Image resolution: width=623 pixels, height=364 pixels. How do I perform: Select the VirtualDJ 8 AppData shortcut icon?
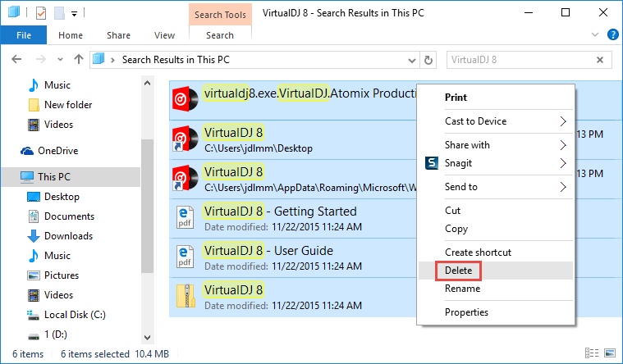coord(186,178)
